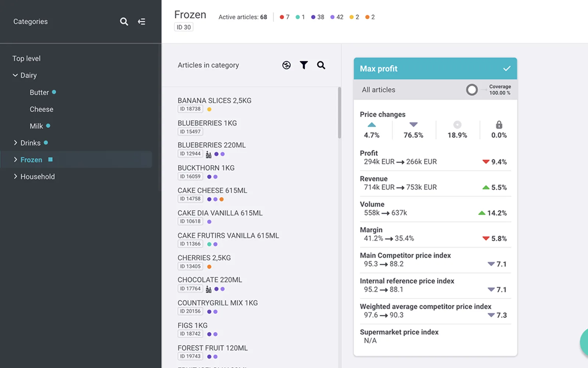
Task: Select the Cheese subcategory
Action: 42,109
